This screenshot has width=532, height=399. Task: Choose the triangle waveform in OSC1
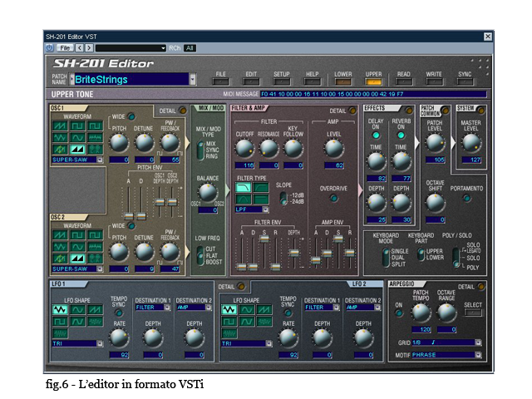60,137
